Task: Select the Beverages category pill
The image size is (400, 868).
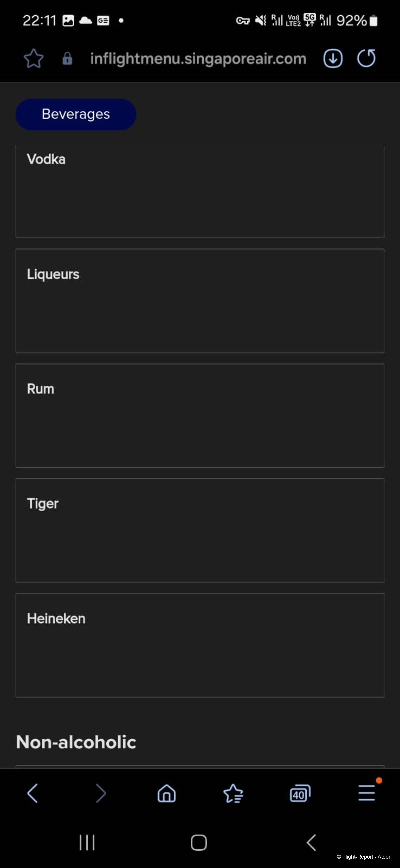Action: [76, 114]
